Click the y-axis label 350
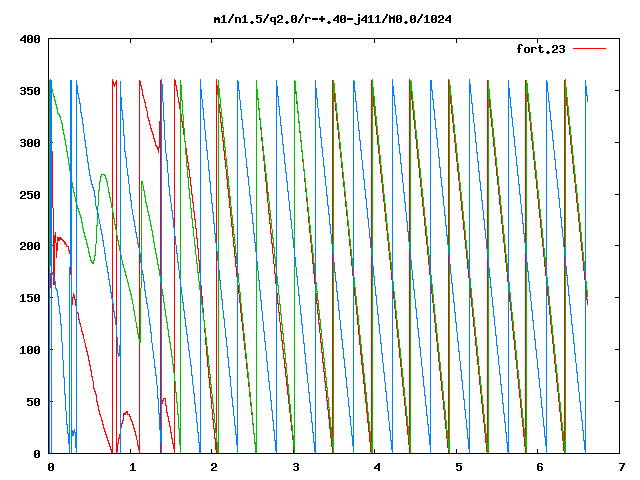The image size is (640, 480). click(30, 91)
